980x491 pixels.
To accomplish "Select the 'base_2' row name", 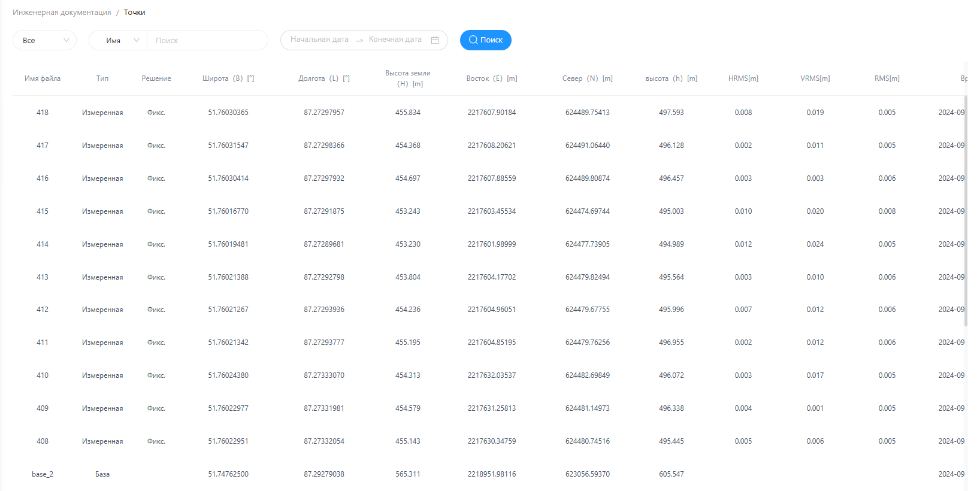I will tap(43, 474).
